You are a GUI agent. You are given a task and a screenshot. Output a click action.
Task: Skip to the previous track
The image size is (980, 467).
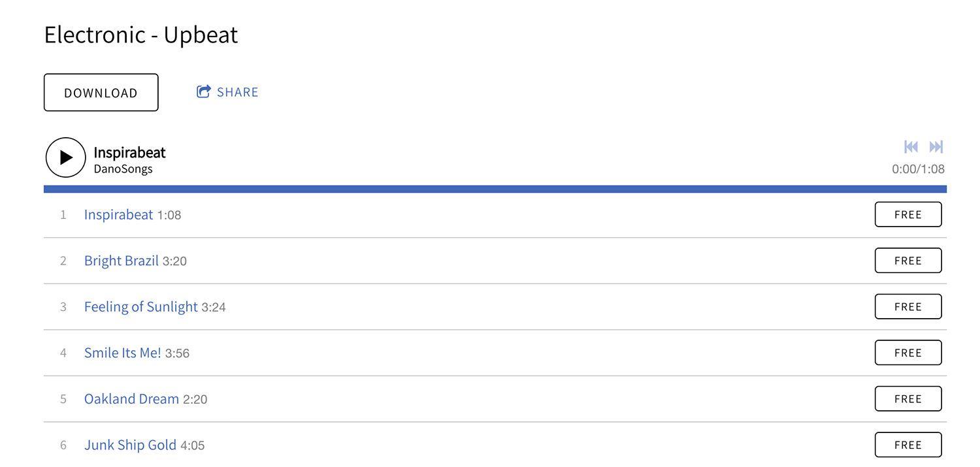[x=911, y=146]
